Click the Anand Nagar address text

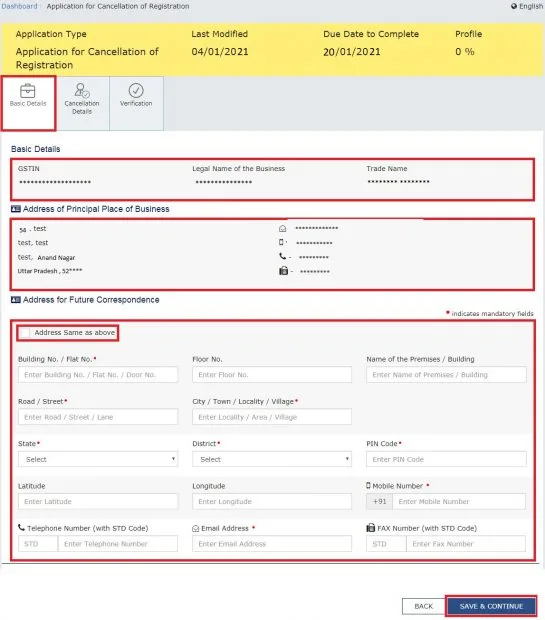56,257
